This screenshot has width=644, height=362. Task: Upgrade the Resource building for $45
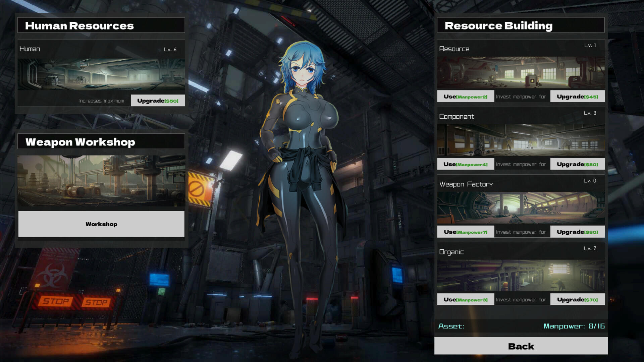tap(577, 96)
